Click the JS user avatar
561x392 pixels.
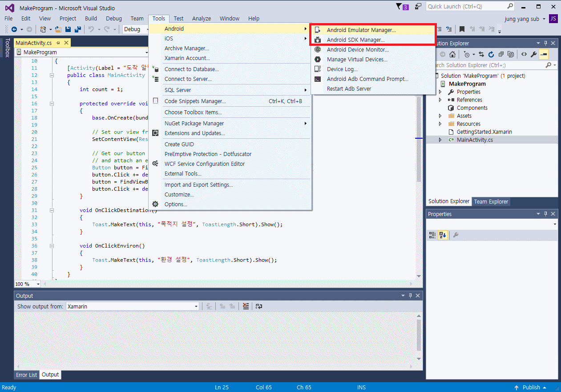553,19
